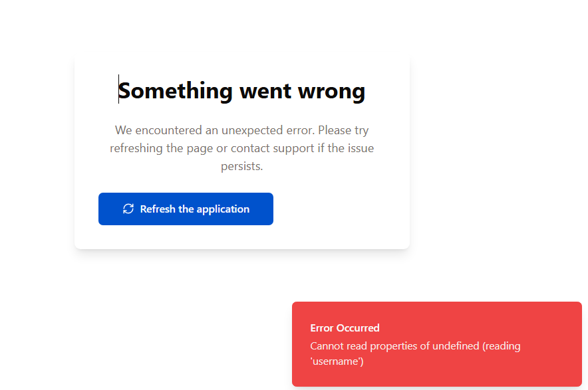Click the "(reading" text in the toast

tap(502, 346)
